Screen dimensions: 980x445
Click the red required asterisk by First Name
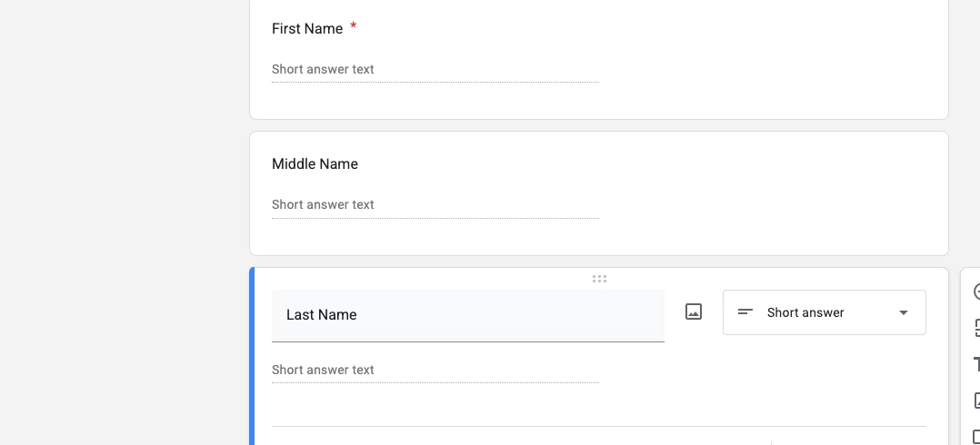click(353, 26)
